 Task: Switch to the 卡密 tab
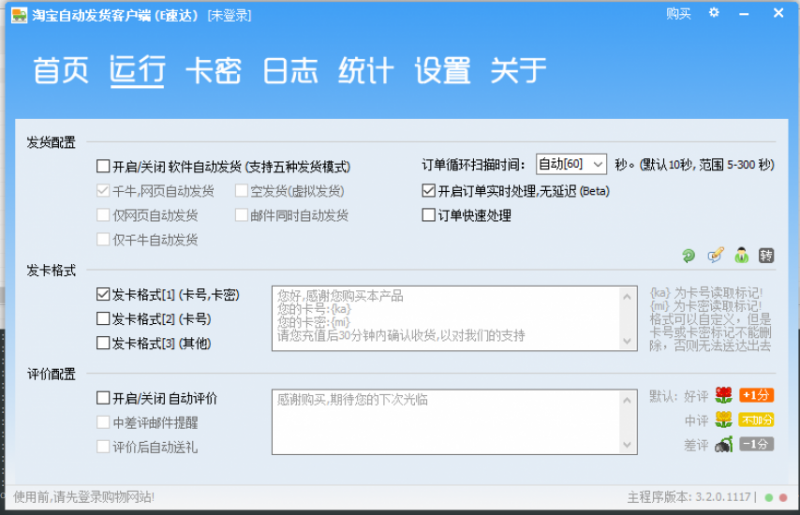[x=213, y=71]
